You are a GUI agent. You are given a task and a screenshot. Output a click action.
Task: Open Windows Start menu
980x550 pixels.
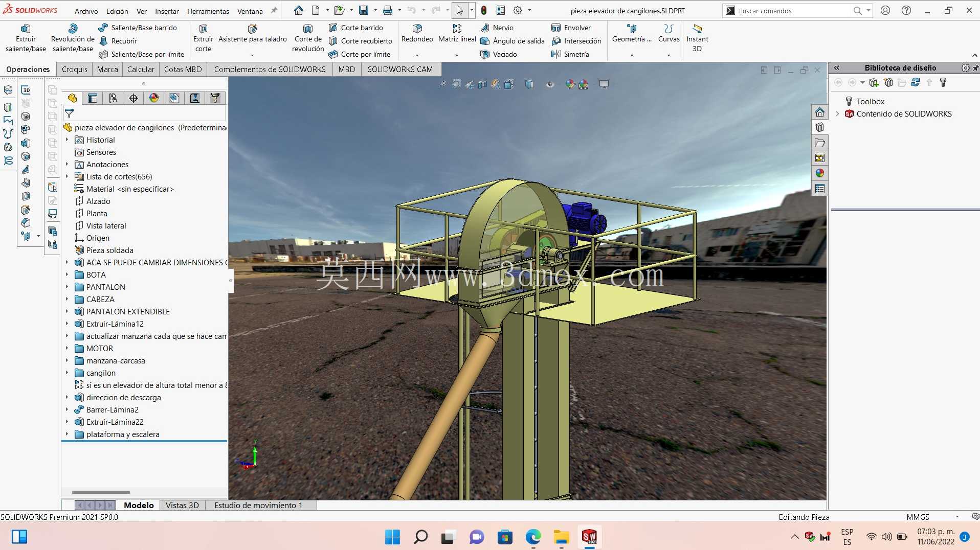pos(392,537)
